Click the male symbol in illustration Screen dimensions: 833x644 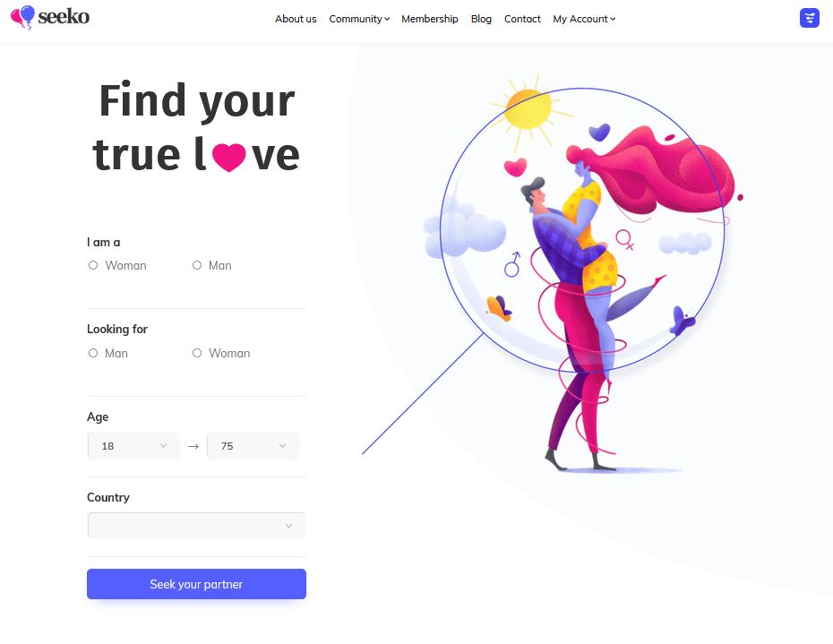click(x=512, y=264)
